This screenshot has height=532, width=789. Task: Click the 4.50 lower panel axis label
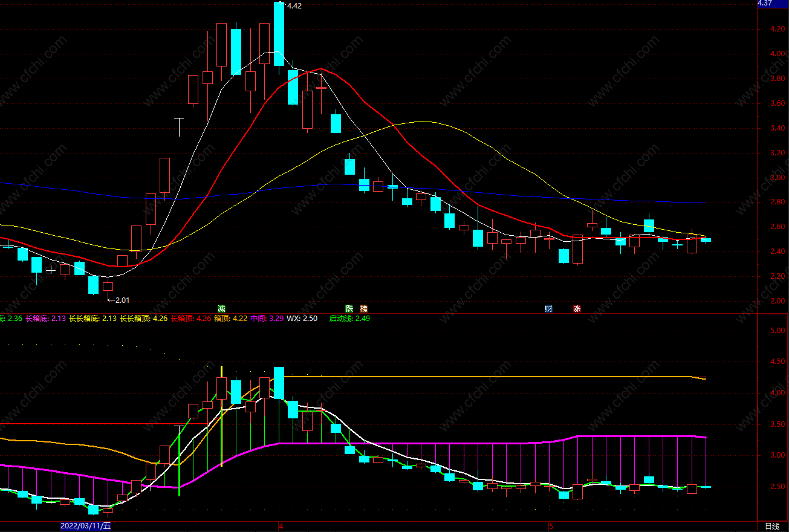click(x=778, y=362)
